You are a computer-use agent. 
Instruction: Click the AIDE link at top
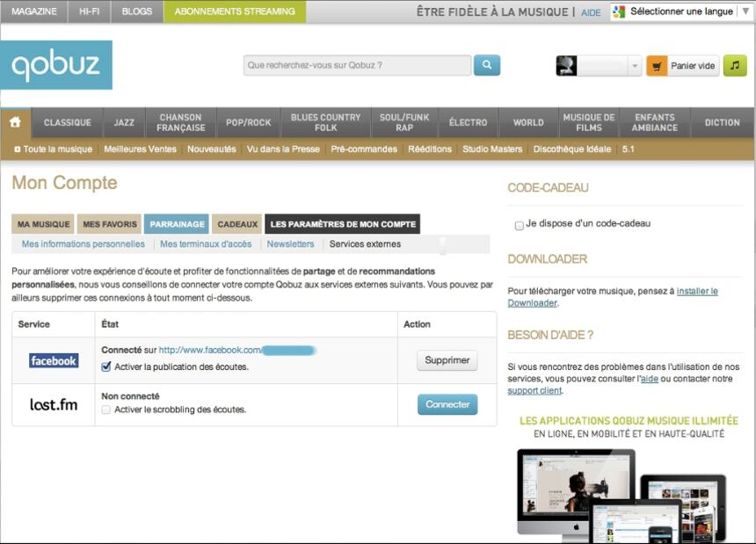tap(591, 13)
